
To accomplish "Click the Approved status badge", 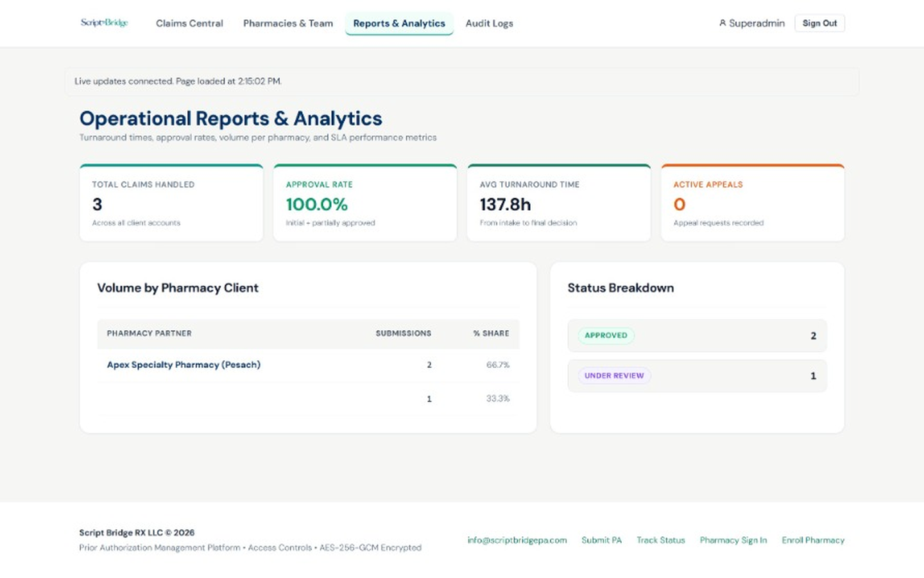I will [606, 335].
